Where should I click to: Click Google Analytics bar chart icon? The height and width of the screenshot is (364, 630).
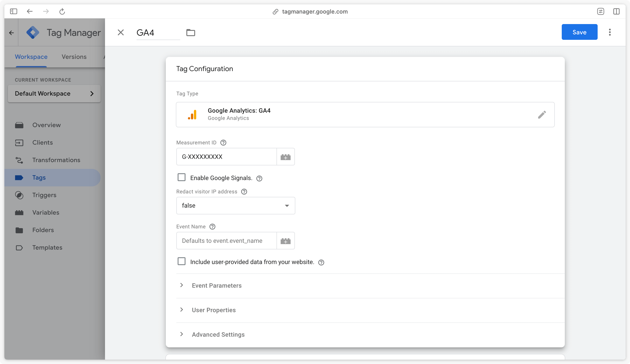[x=192, y=114]
